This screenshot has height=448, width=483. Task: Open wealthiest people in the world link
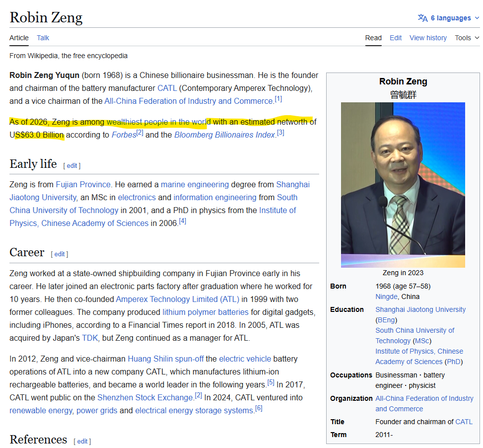pos(159,122)
